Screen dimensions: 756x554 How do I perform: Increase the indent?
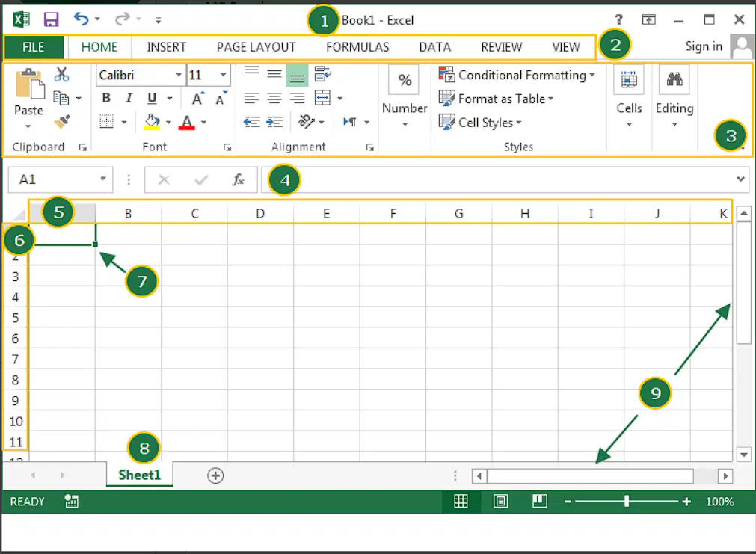[274, 122]
